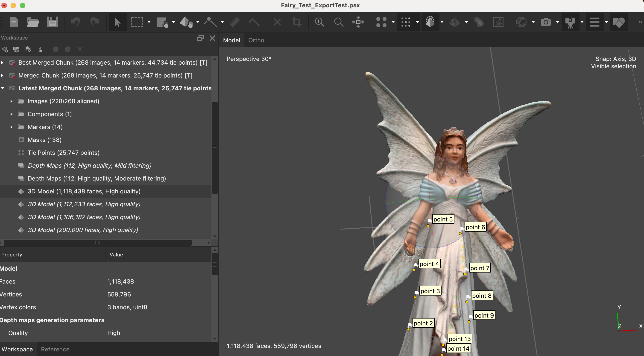The height and width of the screenshot is (356, 644).
Task: Toggle the Show Shapes button
Action: click(619, 22)
